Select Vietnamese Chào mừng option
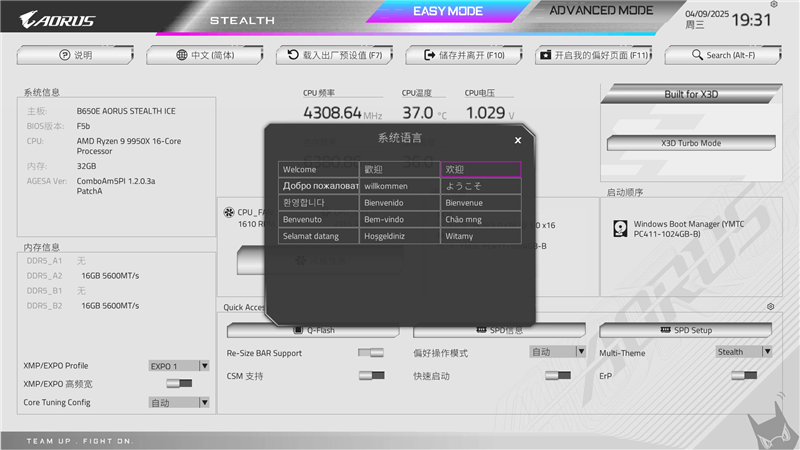Screen dimensions: 800x450 [x=481, y=219]
